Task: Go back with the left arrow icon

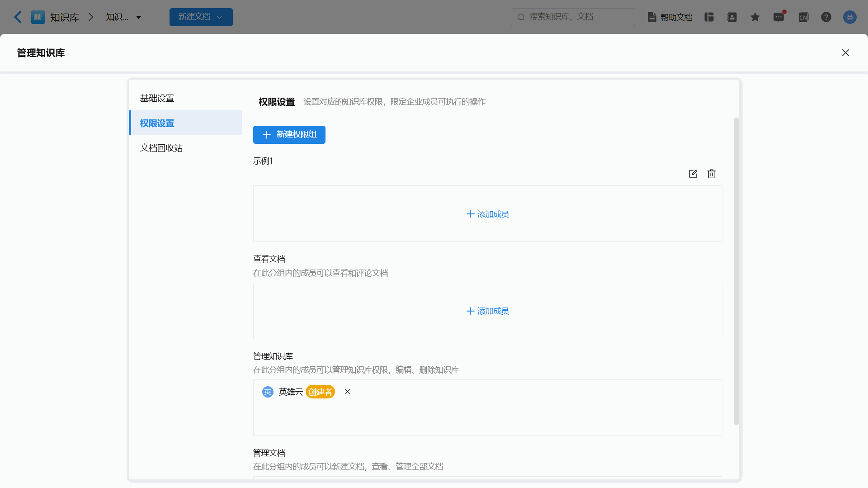Action: [x=18, y=17]
